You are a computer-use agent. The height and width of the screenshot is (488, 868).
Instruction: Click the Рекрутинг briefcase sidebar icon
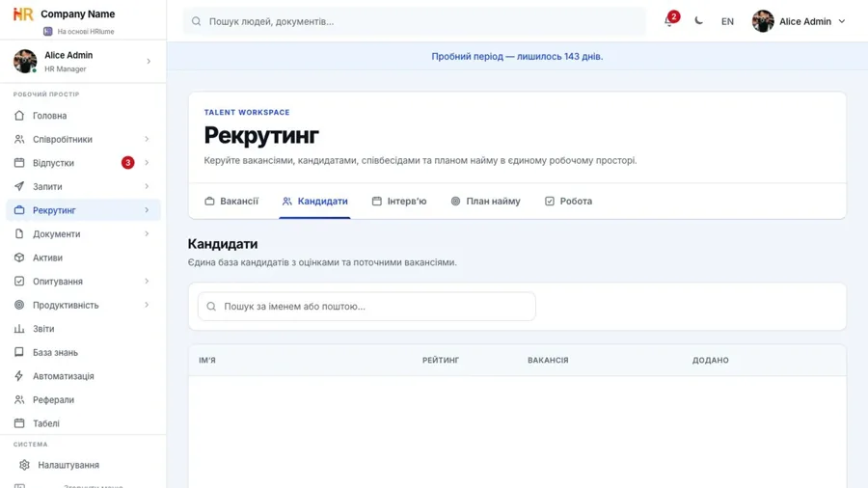tap(19, 210)
